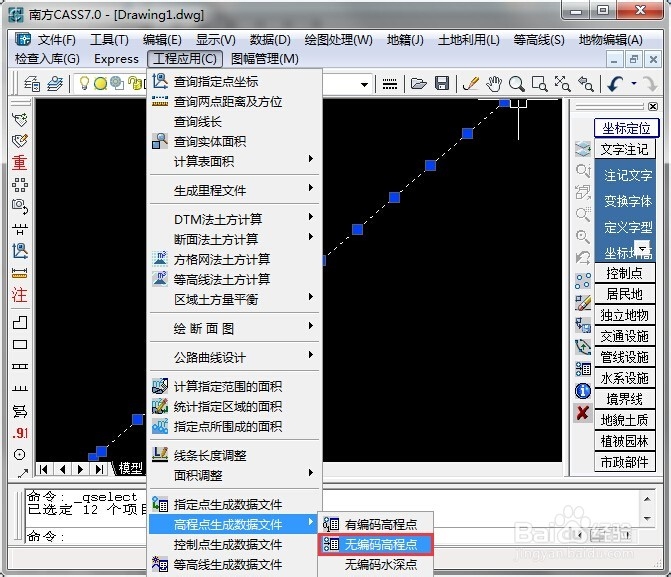Click the 交通设施 button

[x=624, y=336]
